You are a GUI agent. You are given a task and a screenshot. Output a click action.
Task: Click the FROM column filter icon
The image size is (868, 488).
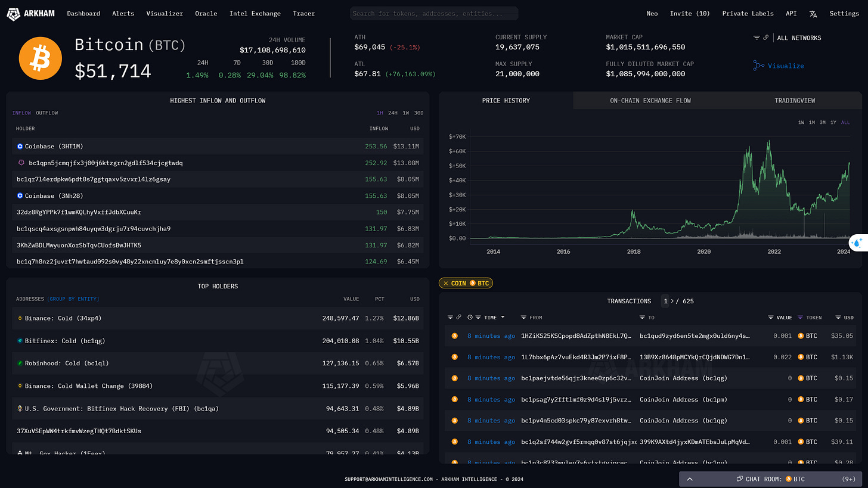coord(523,317)
